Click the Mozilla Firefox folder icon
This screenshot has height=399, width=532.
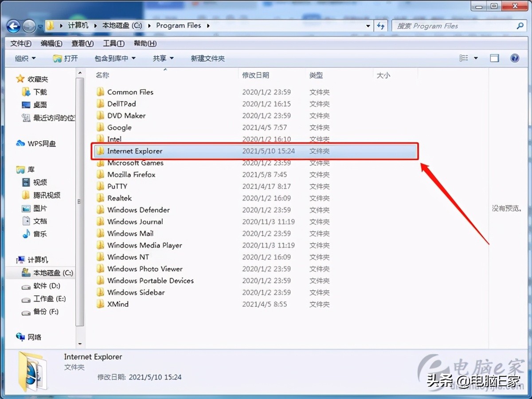(x=100, y=175)
